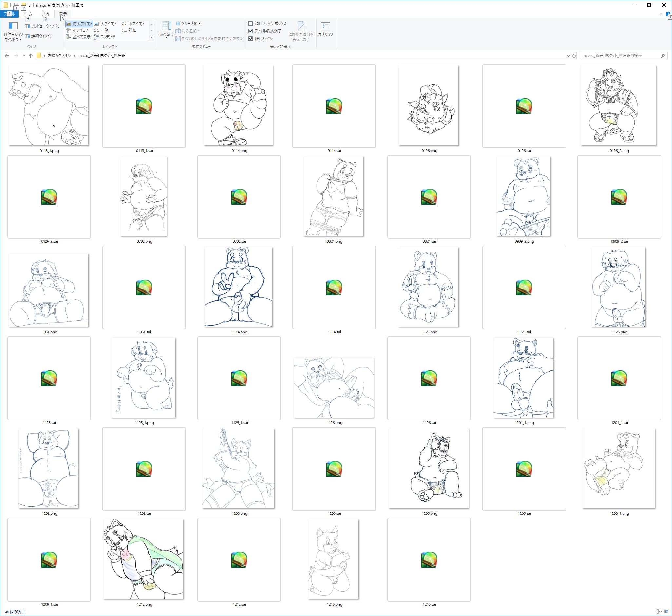
Task: Refresh the folder view
Action: tap(574, 56)
